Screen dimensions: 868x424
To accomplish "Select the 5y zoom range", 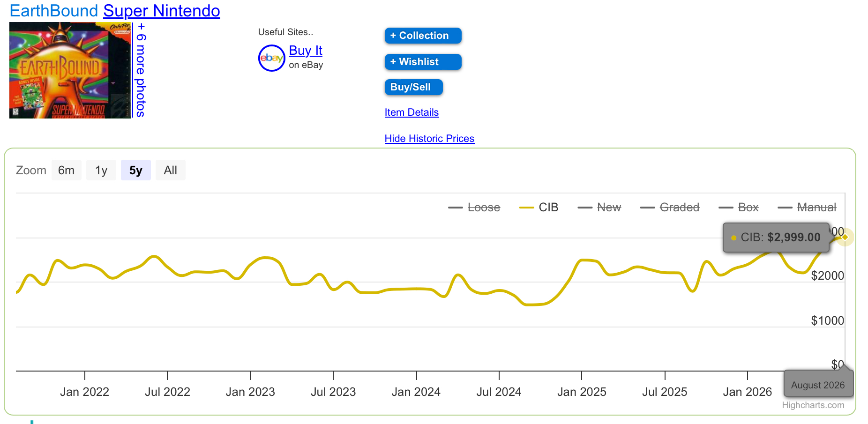I will click(136, 170).
